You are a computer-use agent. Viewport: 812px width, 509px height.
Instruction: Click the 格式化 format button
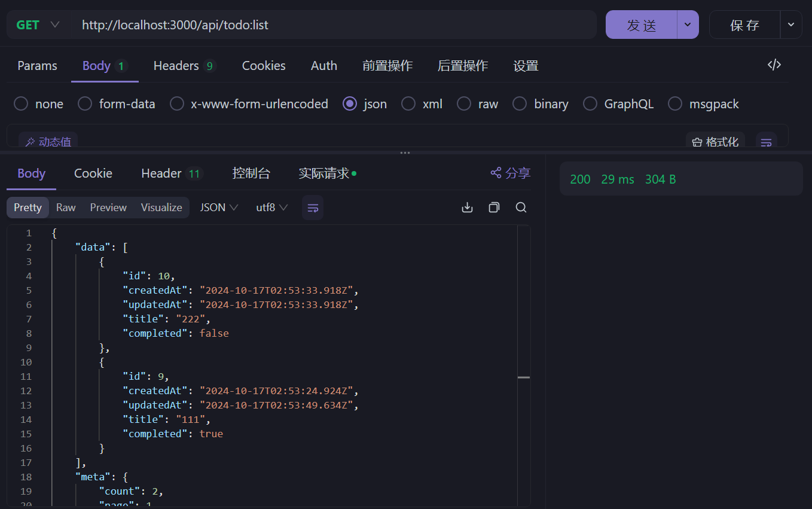point(715,142)
